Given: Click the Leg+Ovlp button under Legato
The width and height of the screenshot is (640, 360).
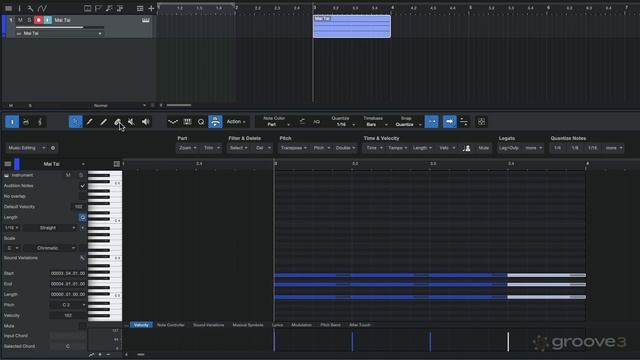Looking at the screenshot, I should tap(509, 148).
